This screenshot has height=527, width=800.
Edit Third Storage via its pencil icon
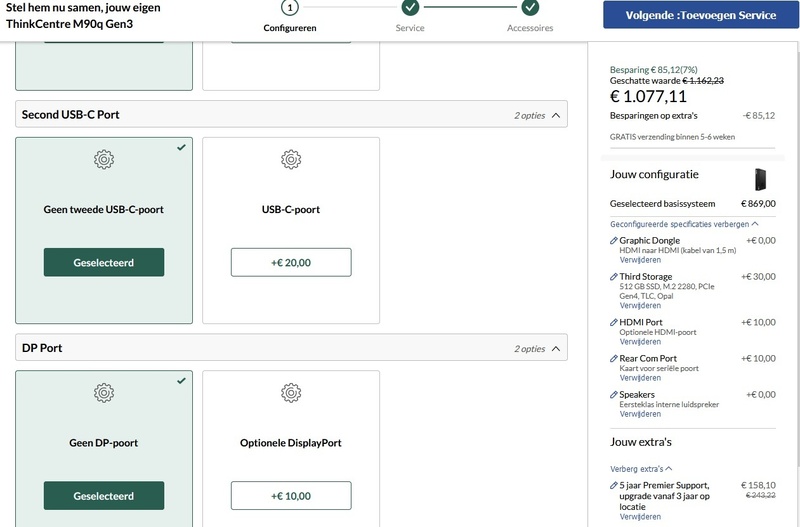614,277
